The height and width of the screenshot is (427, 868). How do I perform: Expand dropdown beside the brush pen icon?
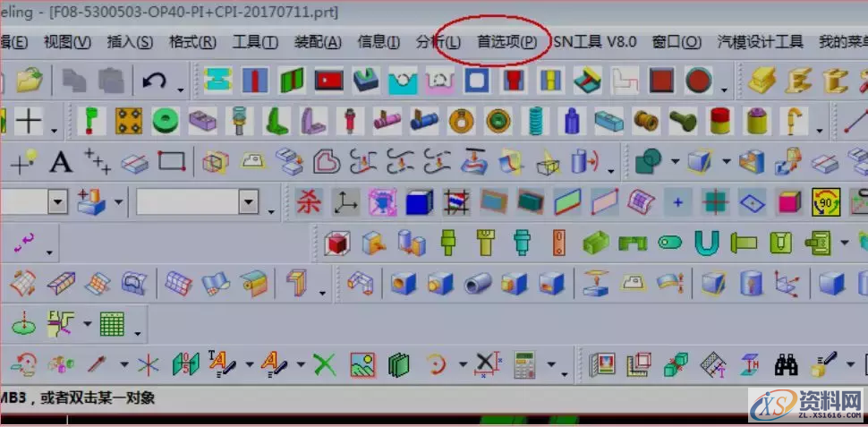point(850,364)
